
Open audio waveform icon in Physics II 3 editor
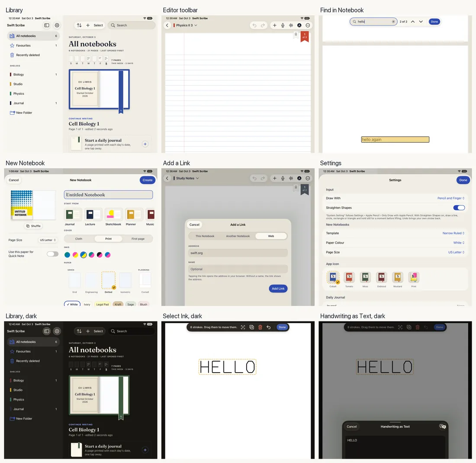[291, 25]
